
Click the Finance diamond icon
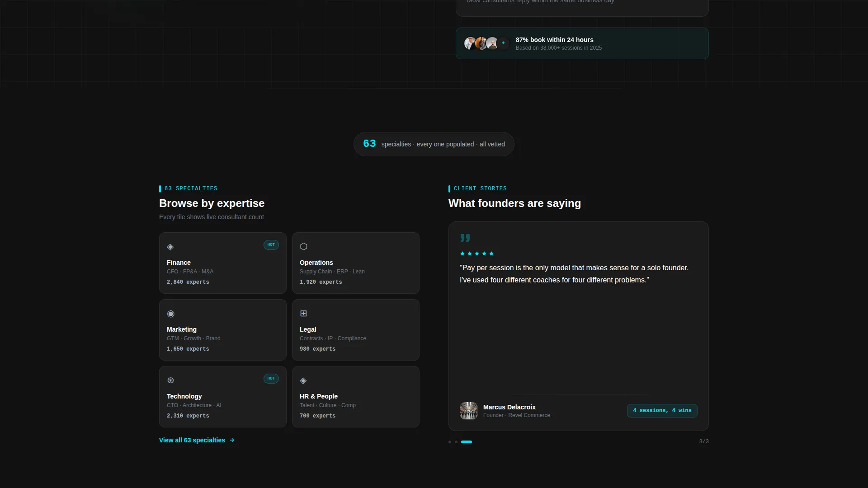coord(170,247)
